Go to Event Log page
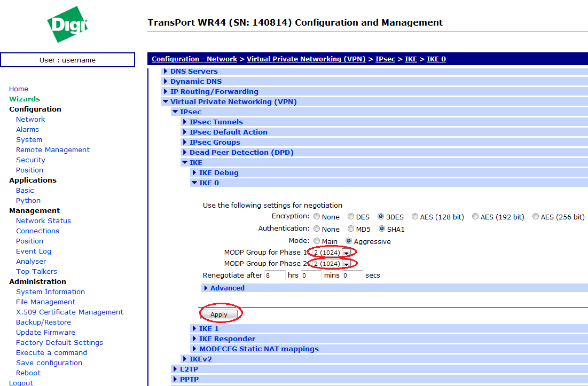The height and width of the screenshot is (386, 588). (34, 251)
